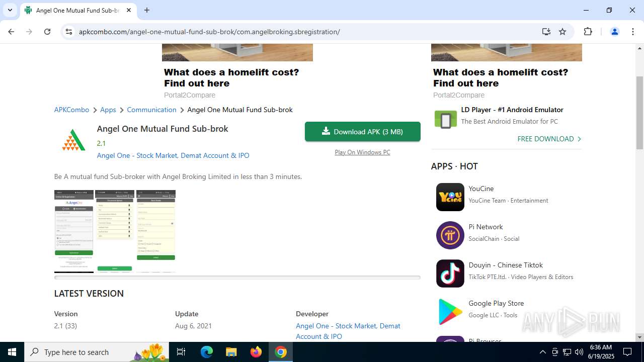Click the install app icon in address bar

(546, 32)
